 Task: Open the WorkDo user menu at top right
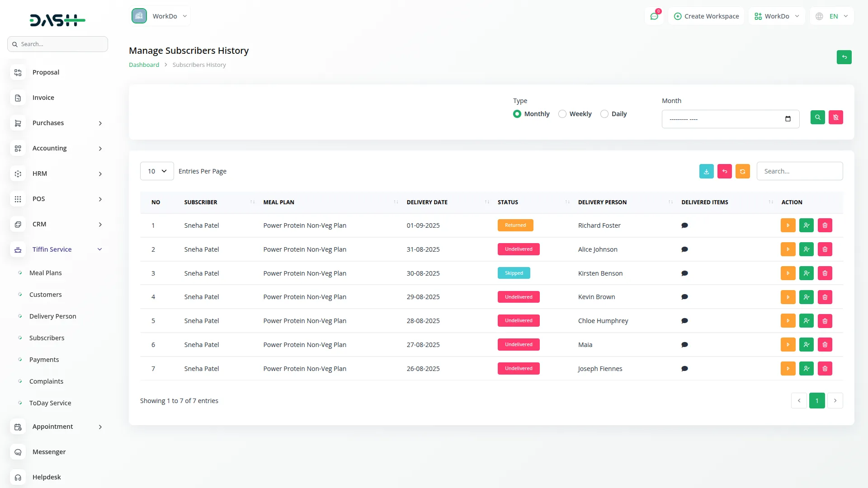pos(777,16)
